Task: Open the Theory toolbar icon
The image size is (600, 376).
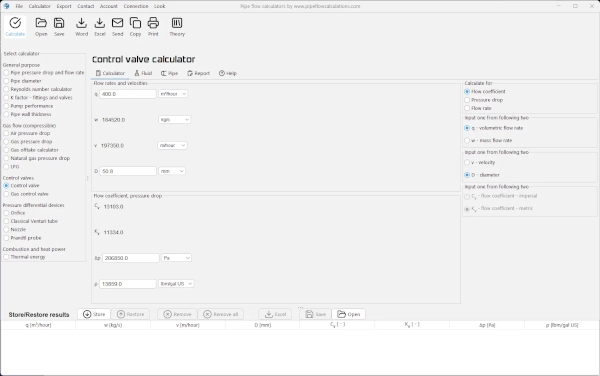Action: 177,26
